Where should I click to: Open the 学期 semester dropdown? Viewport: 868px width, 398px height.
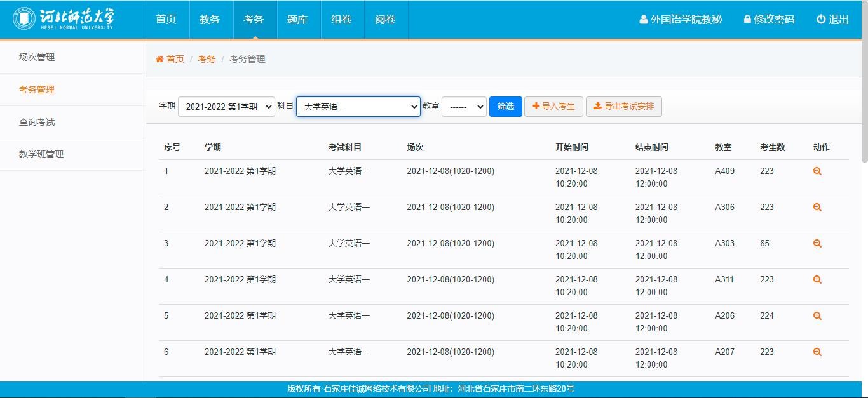pyautogui.click(x=226, y=106)
